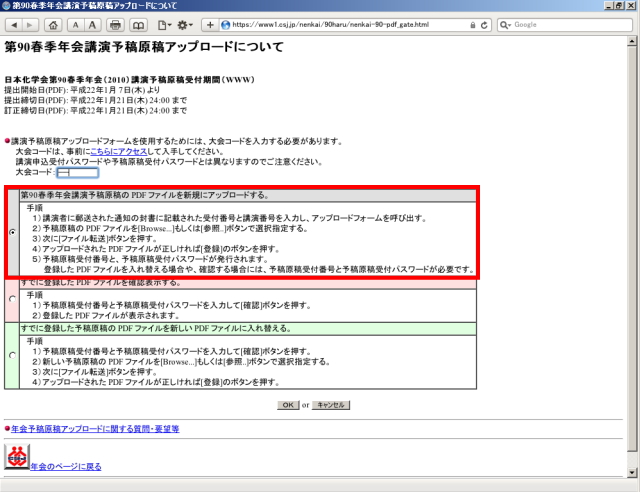
Task: Click the 大会コード input field
Action: point(78,172)
